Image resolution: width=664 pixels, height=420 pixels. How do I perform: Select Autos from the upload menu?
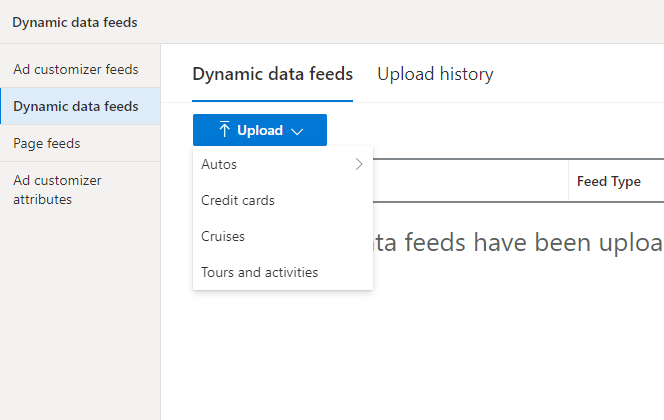click(283, 164)
